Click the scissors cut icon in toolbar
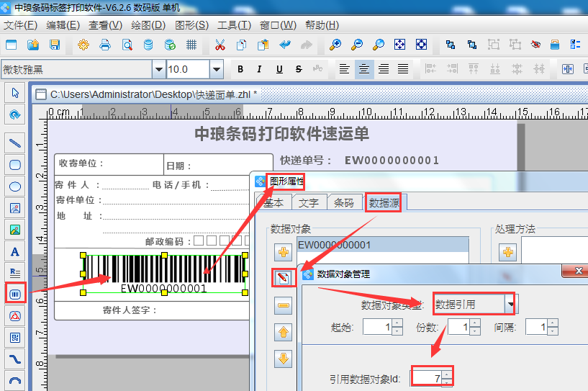Image resolution: width=588 pixels, height=391 pixels. [x=220, y=45]
